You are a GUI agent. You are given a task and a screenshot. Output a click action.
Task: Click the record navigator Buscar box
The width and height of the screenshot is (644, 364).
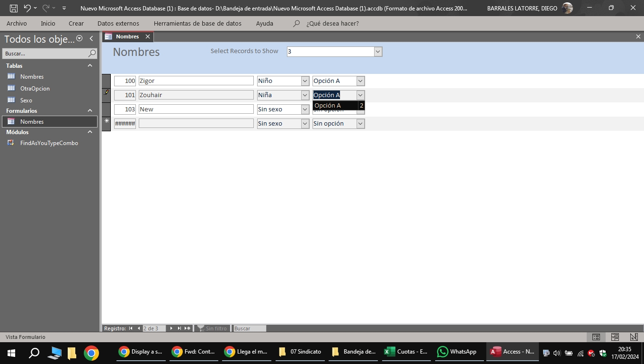(250, 328)
